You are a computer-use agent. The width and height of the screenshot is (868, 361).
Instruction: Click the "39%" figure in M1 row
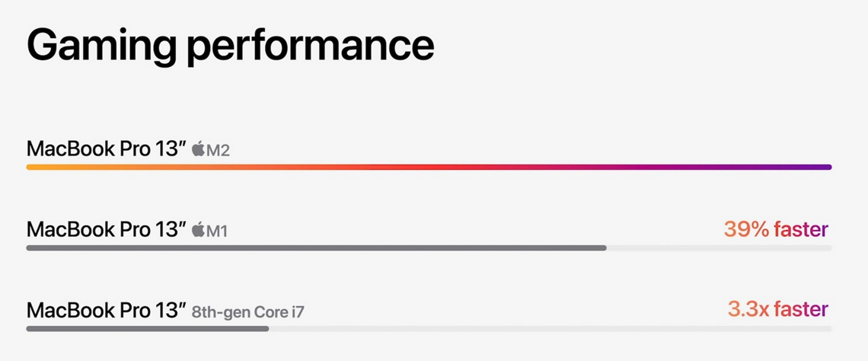(x=746, y=229)
